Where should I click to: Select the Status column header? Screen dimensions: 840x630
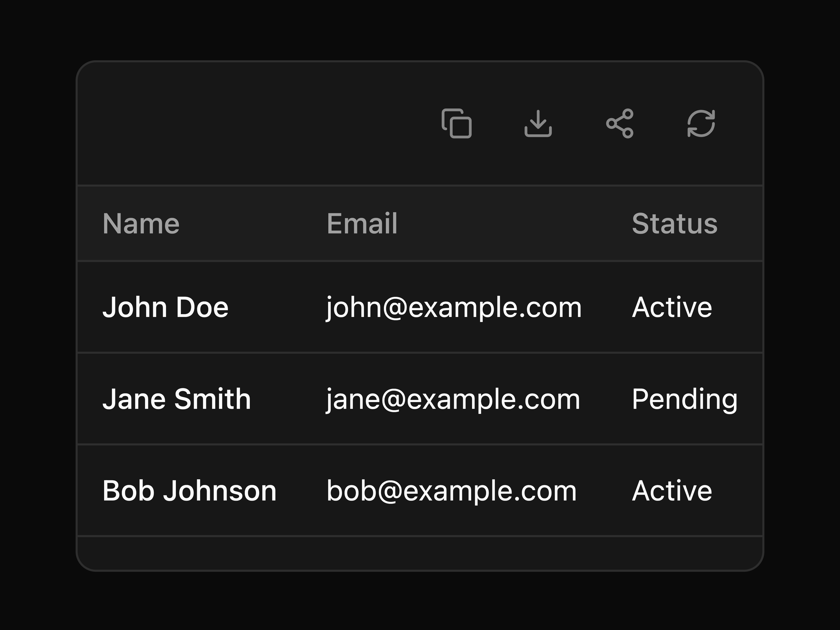tap(675, 224)
